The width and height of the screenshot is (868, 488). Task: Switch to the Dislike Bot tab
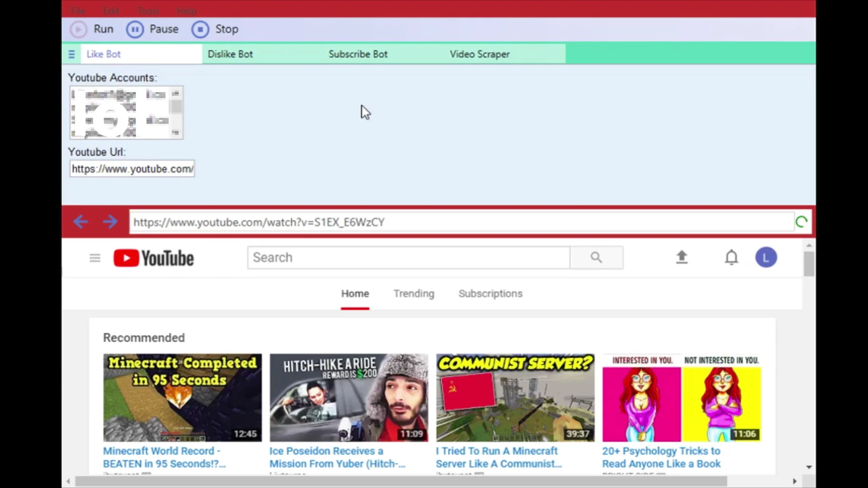tap(230, 54)
